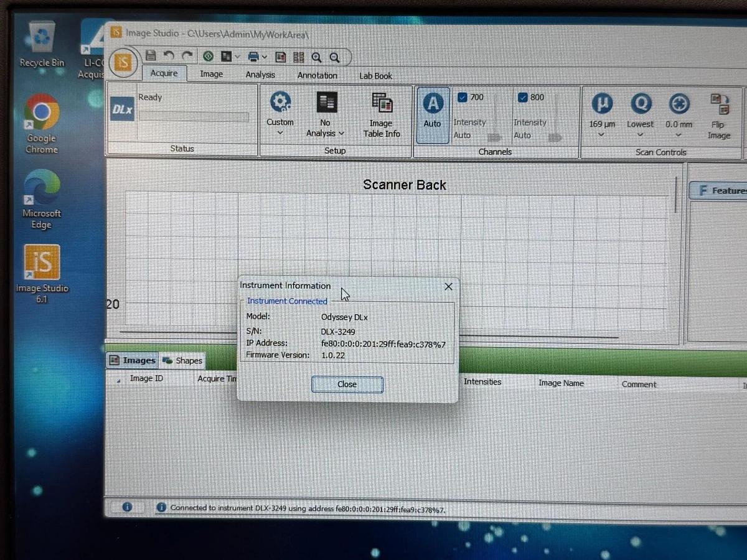Viewport: 747px width, 560px height.
Task: Sort by the Comment column header
Action: click(639, 385)
